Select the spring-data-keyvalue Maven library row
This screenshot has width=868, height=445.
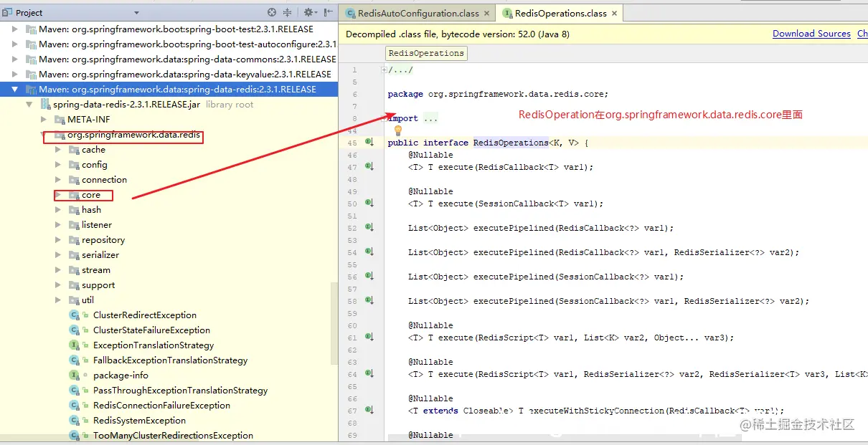[169, 75]
